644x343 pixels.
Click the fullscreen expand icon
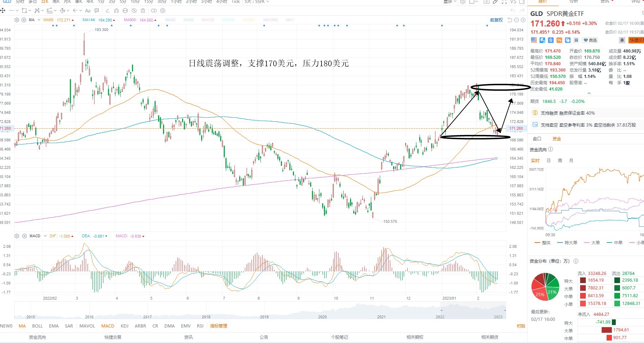point(504,2)
